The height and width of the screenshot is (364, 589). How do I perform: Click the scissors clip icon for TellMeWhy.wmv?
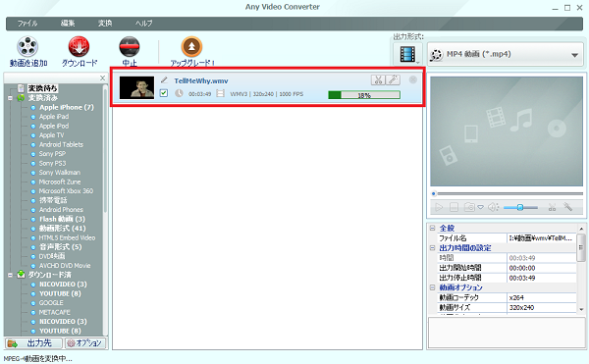pyautogui.click(x=378, y=79)
